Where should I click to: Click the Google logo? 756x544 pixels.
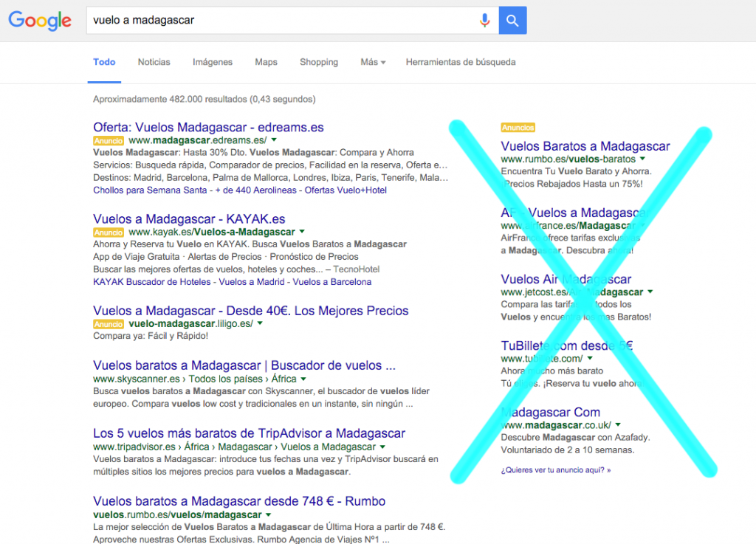(38, 21)
